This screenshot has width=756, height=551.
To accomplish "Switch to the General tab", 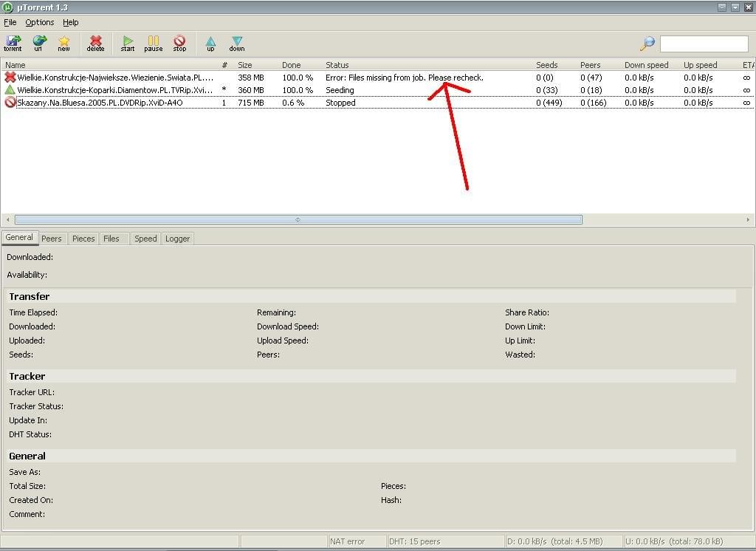I will [19, 237].
